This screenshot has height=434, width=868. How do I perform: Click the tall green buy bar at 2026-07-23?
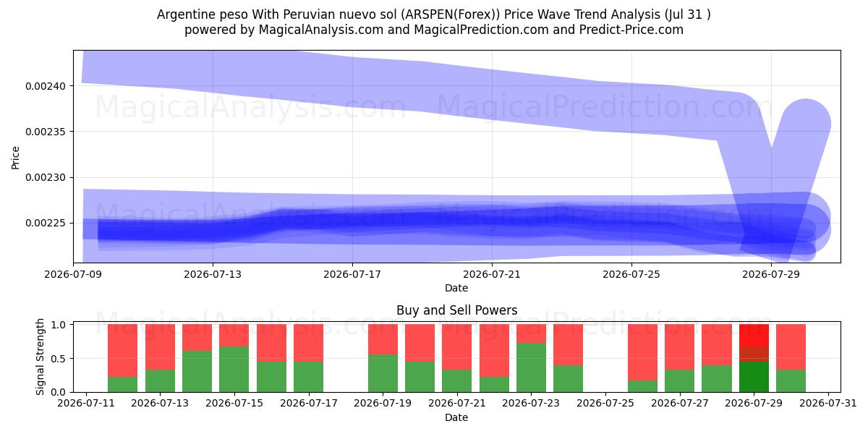pyautogui.click(x=531, y=367)
